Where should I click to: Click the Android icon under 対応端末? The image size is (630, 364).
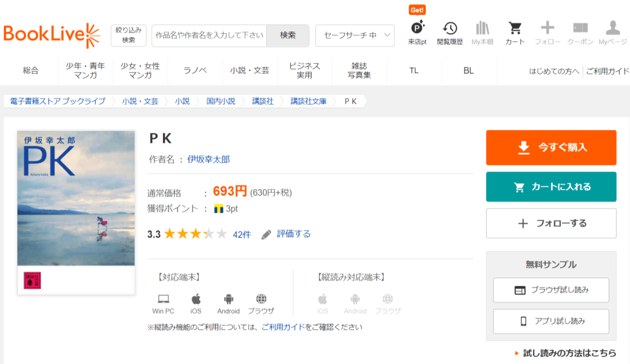pyautogui.click(x=228, y=299)
